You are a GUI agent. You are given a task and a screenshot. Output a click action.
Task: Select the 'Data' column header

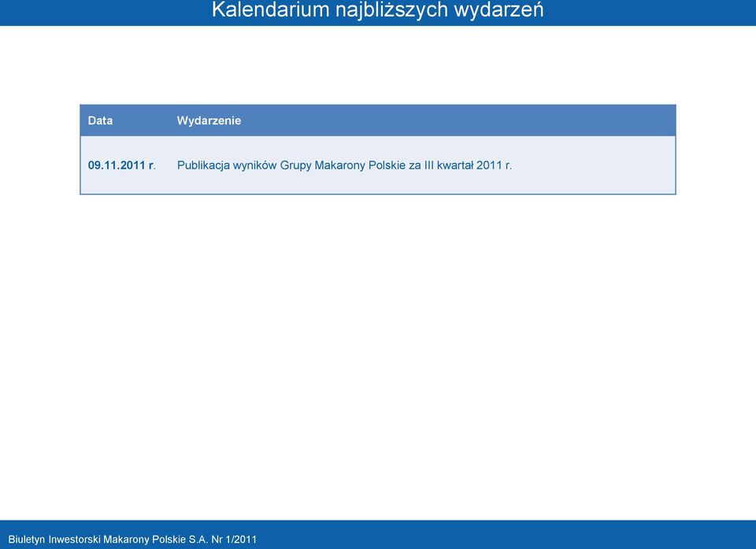[x=100, y=121]
